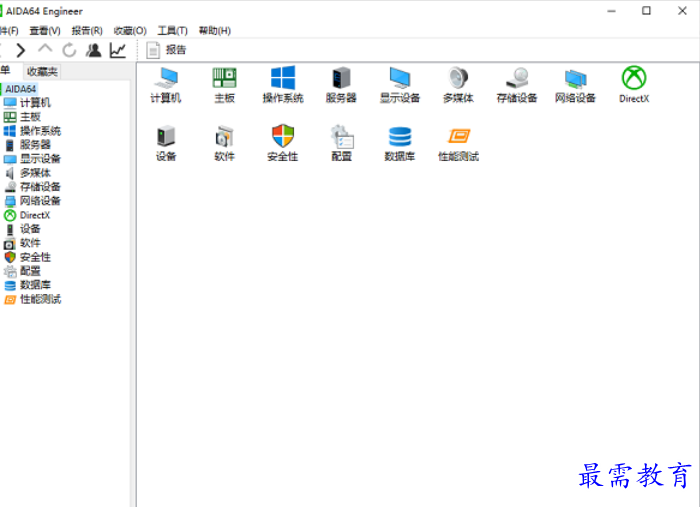
Task: Minimize the AIDA64 Engineer window
Action: (x=611, y=11)
